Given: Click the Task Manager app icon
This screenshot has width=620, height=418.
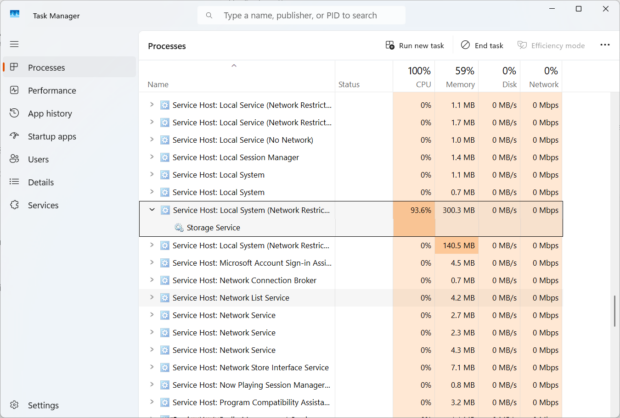Looking at the screenshot, I should click(x=15, y=15).
